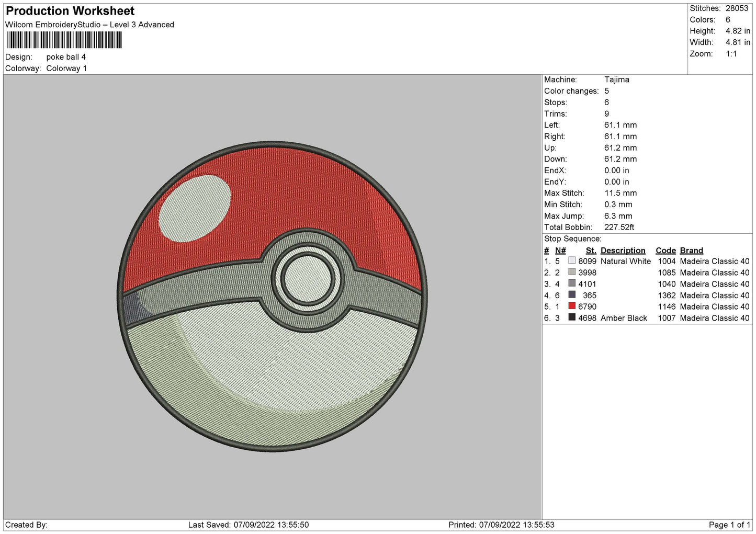Click the Max Jump value 6.3 mm
The image size is (756, 534).
618,216
